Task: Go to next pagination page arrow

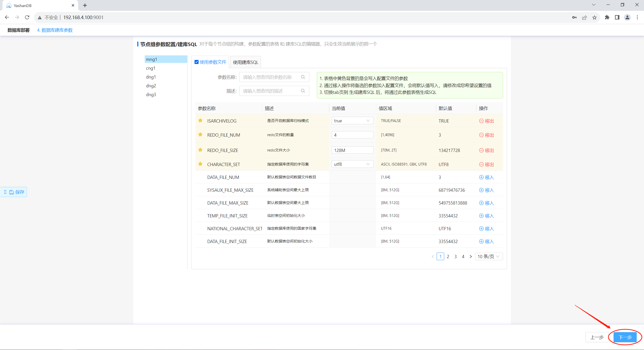Action: pos(471,257)
